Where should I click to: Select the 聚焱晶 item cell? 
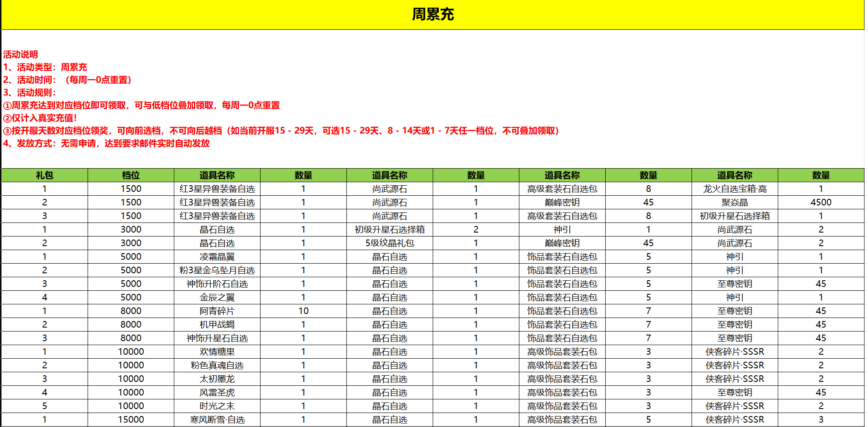coord(734,202)
